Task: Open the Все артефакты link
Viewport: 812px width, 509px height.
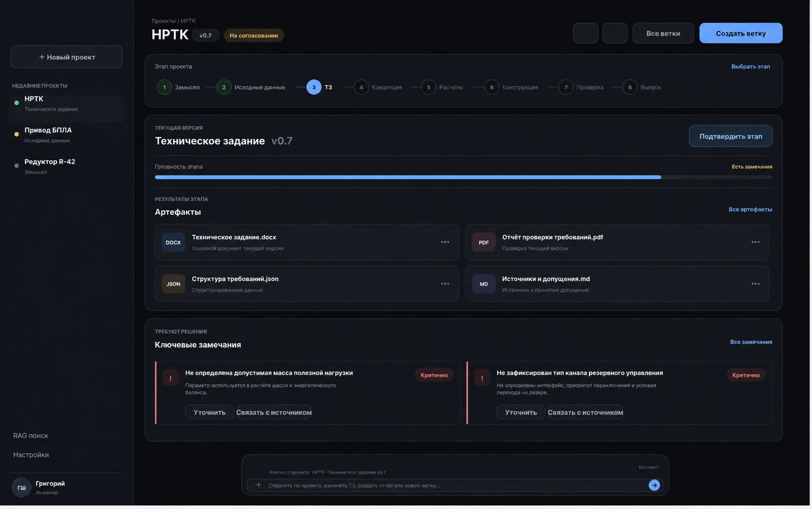Action: point(750,210)
